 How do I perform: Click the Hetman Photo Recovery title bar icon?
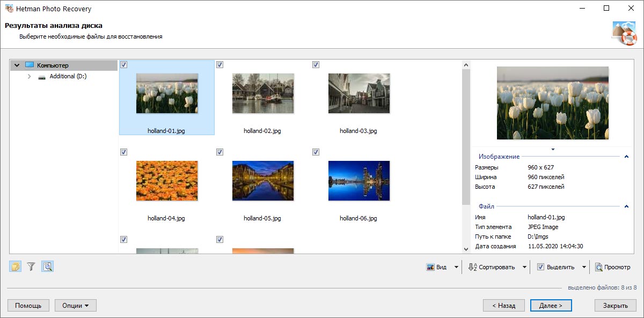tap(9, 9)
